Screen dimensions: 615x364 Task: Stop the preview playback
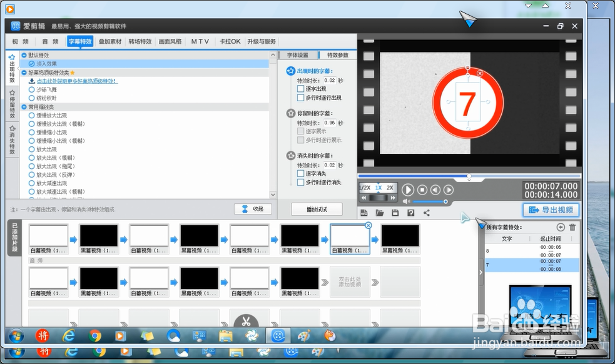click(x=422, y=190)
